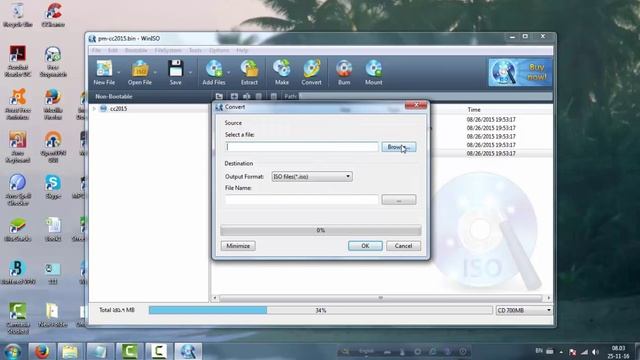Open the Bootable menu
The width and height of the screenshot is (640, 360).
click(x=136, y=50)
